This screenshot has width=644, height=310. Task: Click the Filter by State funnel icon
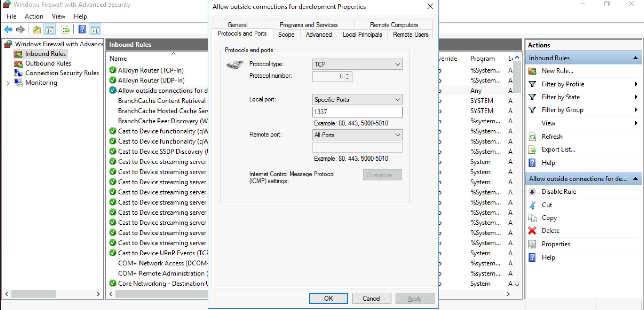(532, 97)
